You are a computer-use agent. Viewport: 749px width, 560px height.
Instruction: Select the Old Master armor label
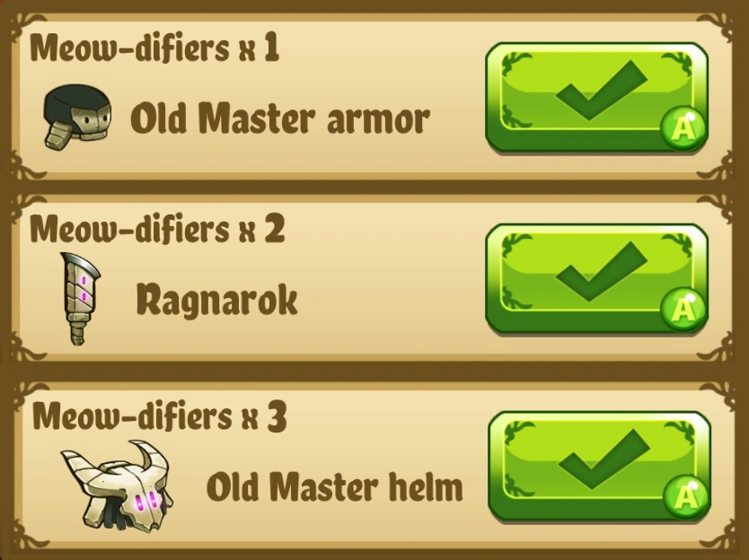(x=280, y=118)
